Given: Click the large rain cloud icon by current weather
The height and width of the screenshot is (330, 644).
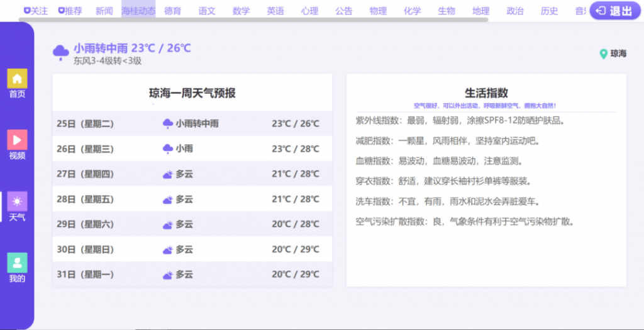Looking at the screenshot, I should [61, 53].
